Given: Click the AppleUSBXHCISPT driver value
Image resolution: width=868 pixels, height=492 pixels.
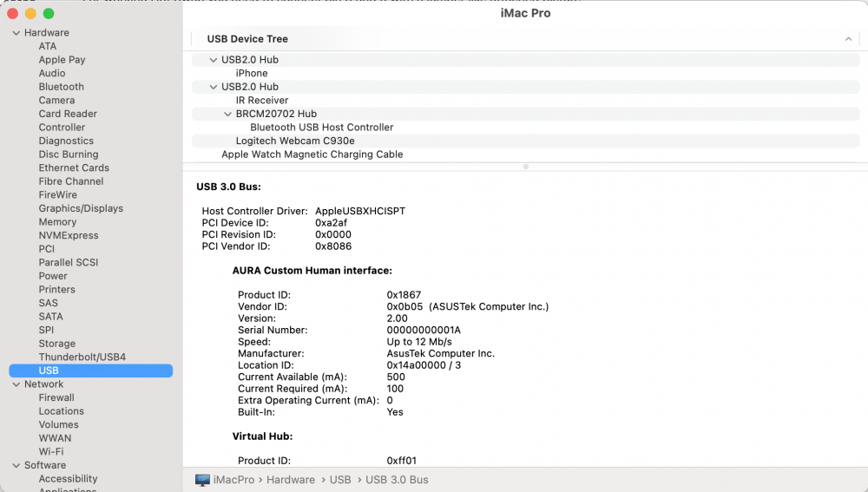Looking at the screenshot, I should click(x=360, y=212).
